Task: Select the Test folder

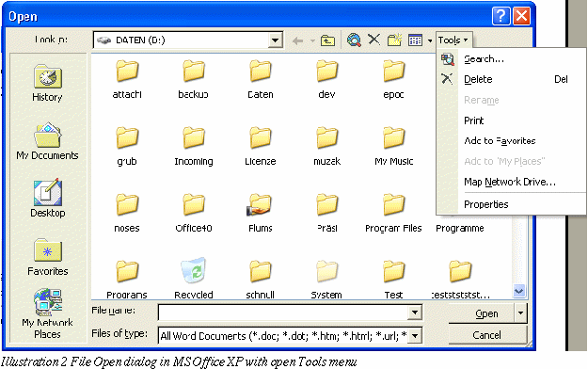Action: 394,280
